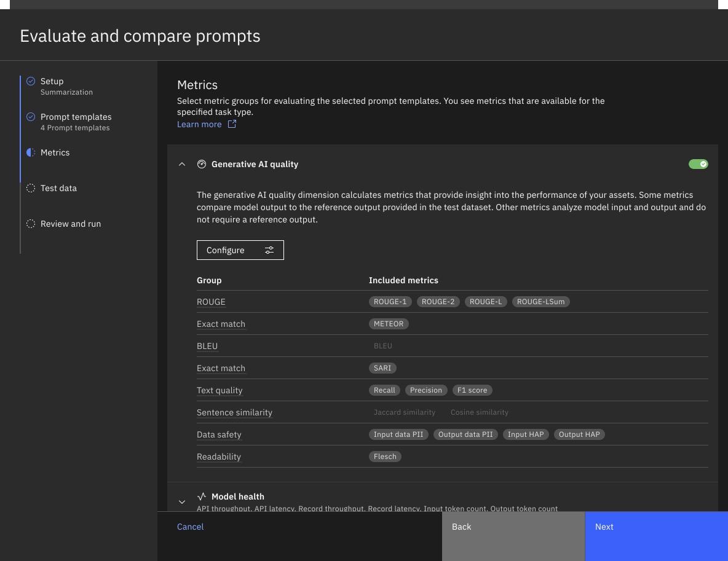Click the F1 score metric tag
This screenshot has width=728, height=561.
point(472,390)
